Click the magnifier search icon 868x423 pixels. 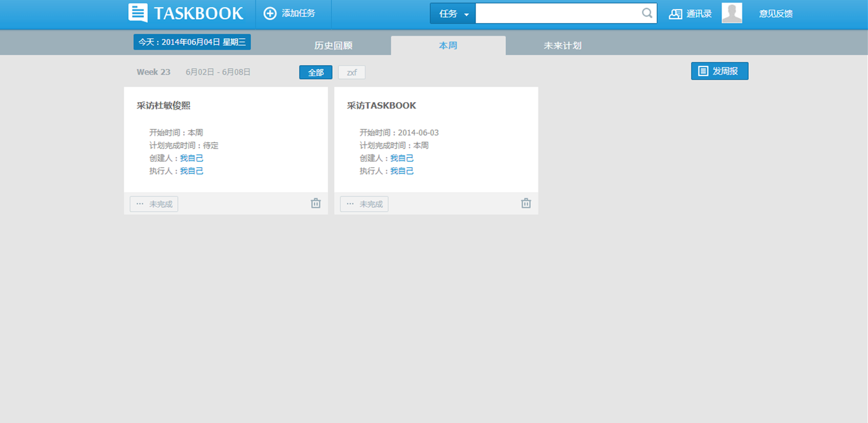pos(647,13)
